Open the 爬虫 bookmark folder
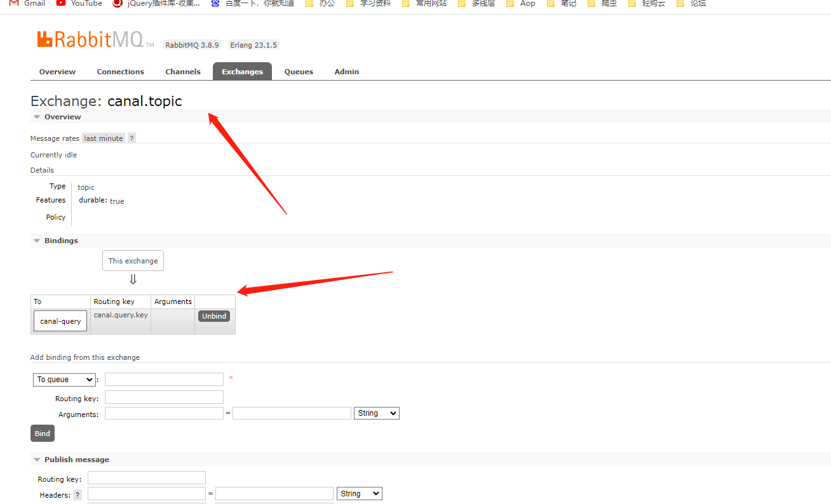Viewport: 831px width, 504px height. [602, 3]
